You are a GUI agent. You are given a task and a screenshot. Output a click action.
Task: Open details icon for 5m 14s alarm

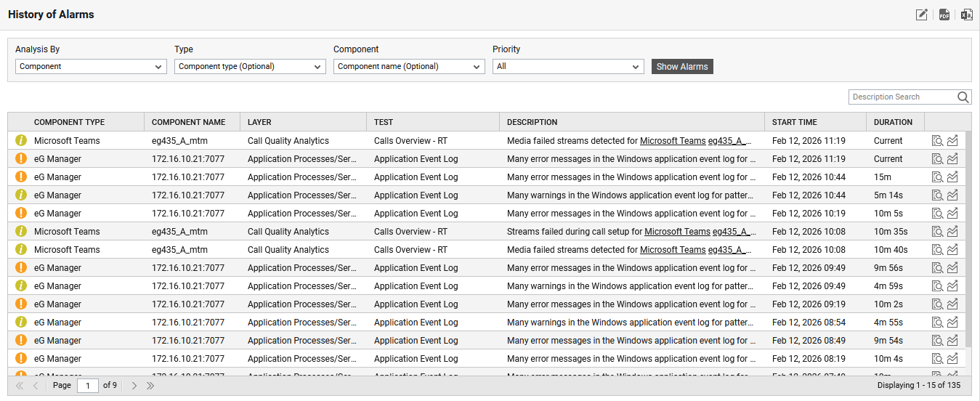point(937,195)
